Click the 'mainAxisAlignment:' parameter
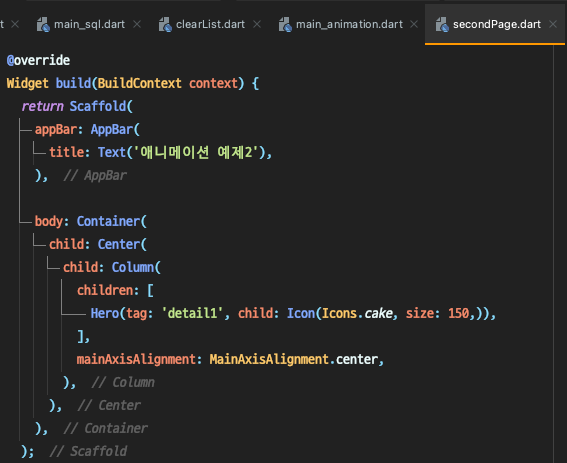Screen dimensions: 567x463 [x=139, y=360]
